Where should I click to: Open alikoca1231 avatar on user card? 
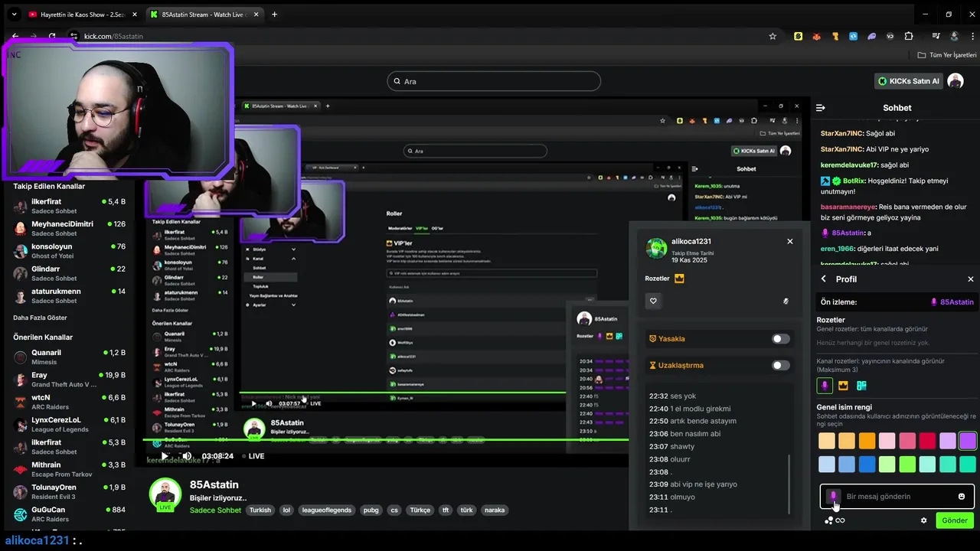tap(656, 249)
